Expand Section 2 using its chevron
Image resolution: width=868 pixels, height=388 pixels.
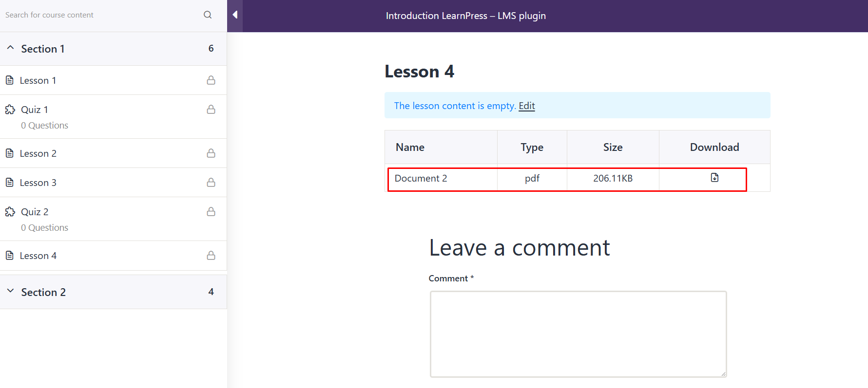pyautogui.click(x=10, y=291)
